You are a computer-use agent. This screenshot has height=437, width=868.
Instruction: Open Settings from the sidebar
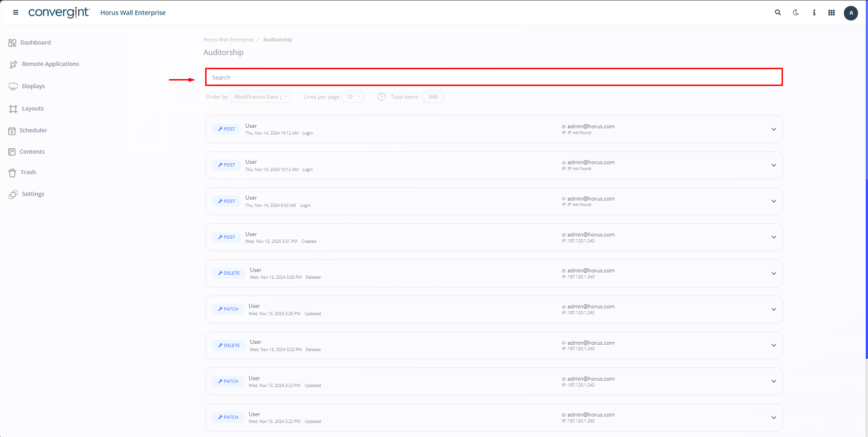click(x=33, y=194)
